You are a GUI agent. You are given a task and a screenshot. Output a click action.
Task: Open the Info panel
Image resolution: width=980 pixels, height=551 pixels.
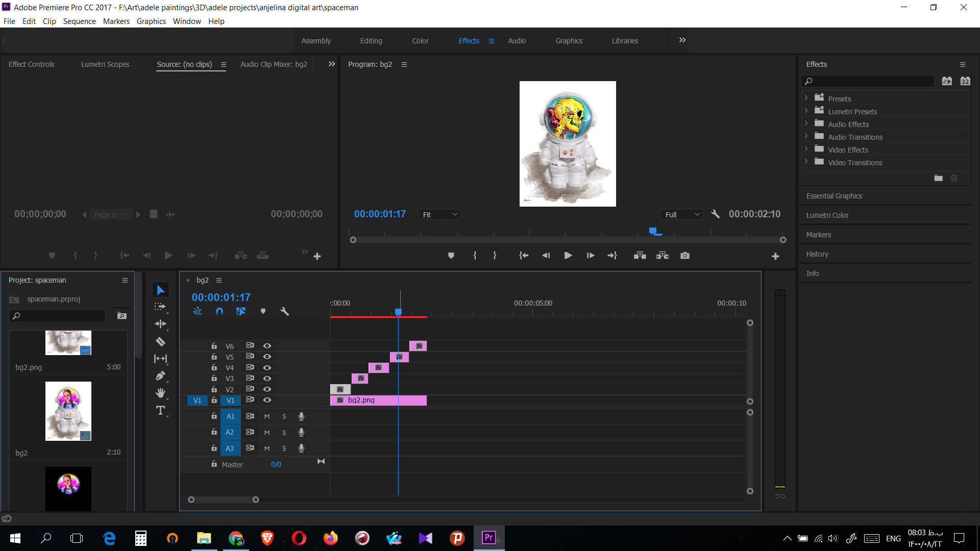813,273
